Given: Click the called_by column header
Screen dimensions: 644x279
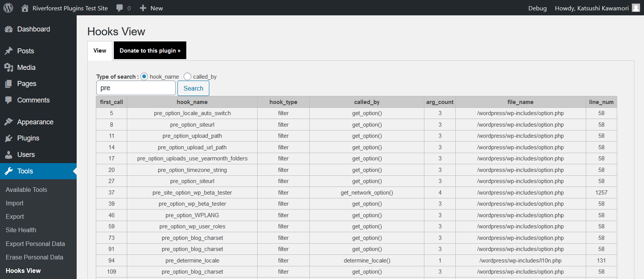Looking at the screenshot, I should [x=367, y=102].
